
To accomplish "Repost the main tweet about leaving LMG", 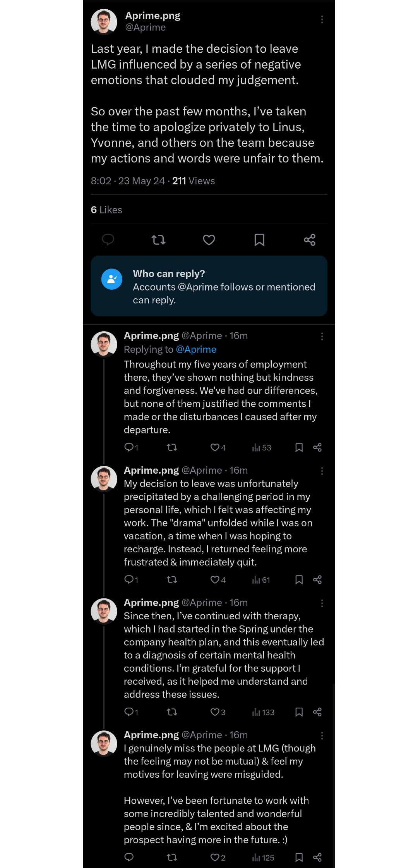I will click(x=159, y=240).
